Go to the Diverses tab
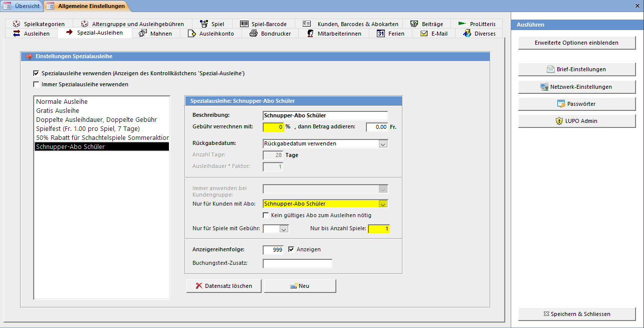This screenshot has width=644, height=328. [x=479, y=34]
